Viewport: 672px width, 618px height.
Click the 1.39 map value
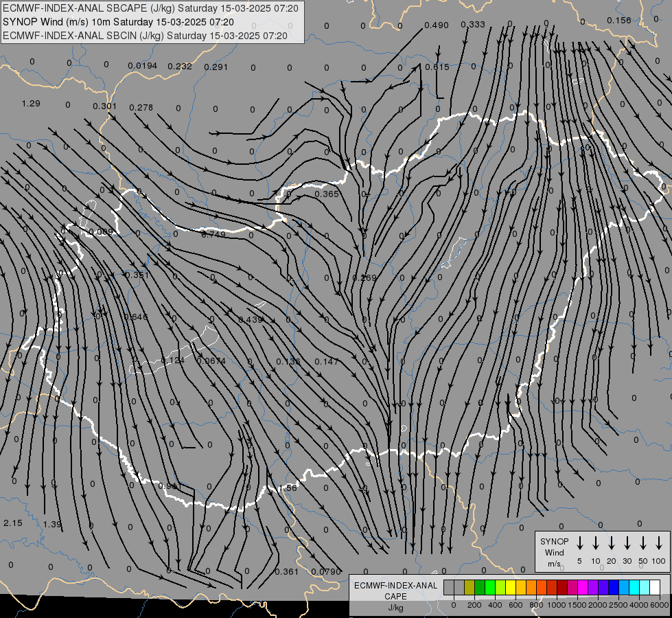tap(52, 524)
